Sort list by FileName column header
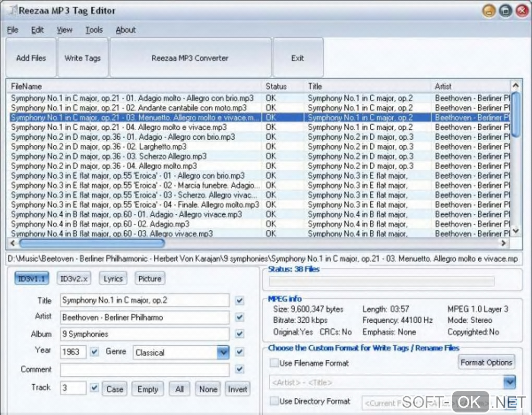This screenshot has height=415, width=532. [x=135, y=87]
